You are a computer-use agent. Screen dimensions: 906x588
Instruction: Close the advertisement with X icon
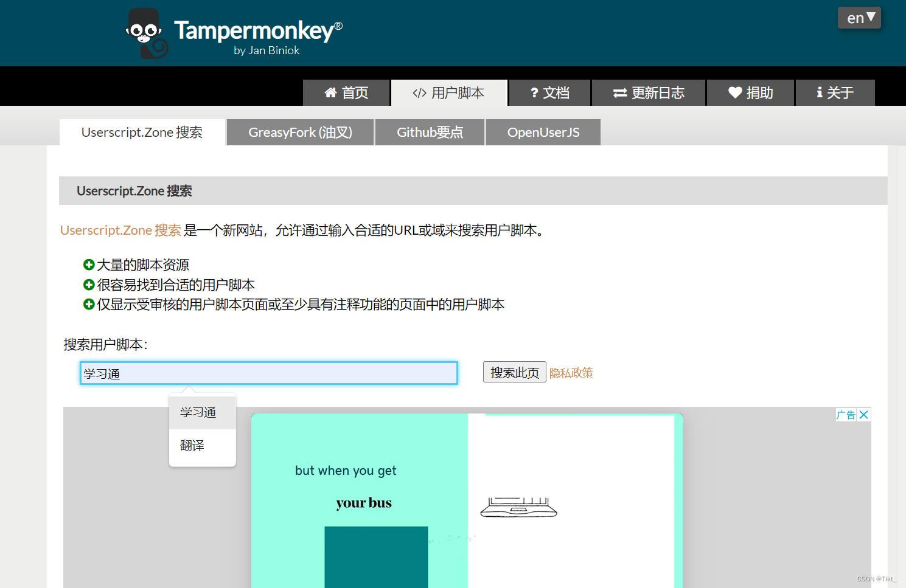pos(864,415)
